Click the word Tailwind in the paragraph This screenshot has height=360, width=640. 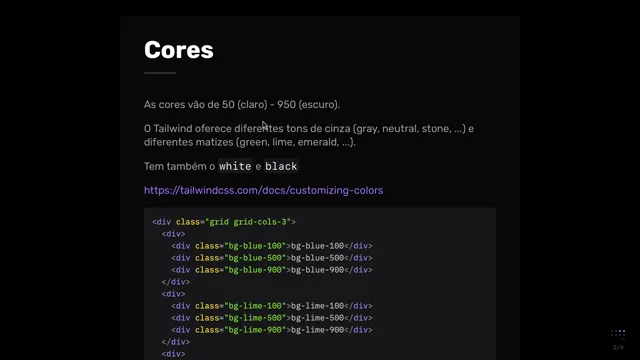point(173,129)
